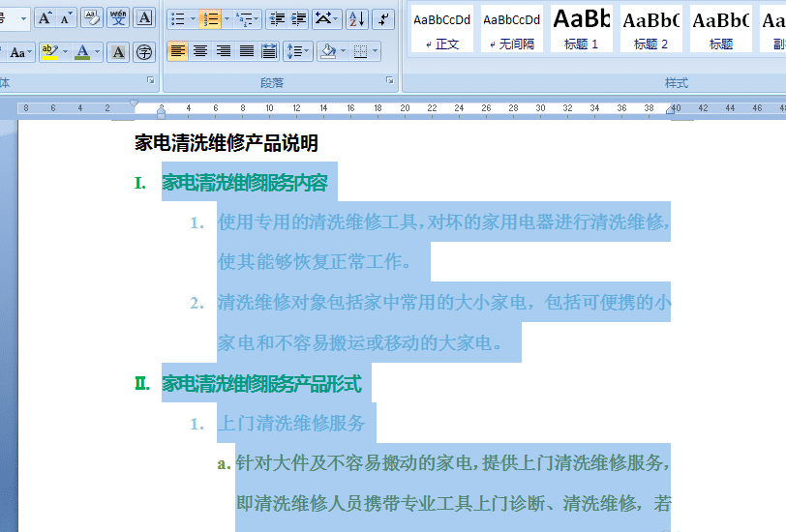Click the document title 家电清洗维修产品说明

[227, 143]
